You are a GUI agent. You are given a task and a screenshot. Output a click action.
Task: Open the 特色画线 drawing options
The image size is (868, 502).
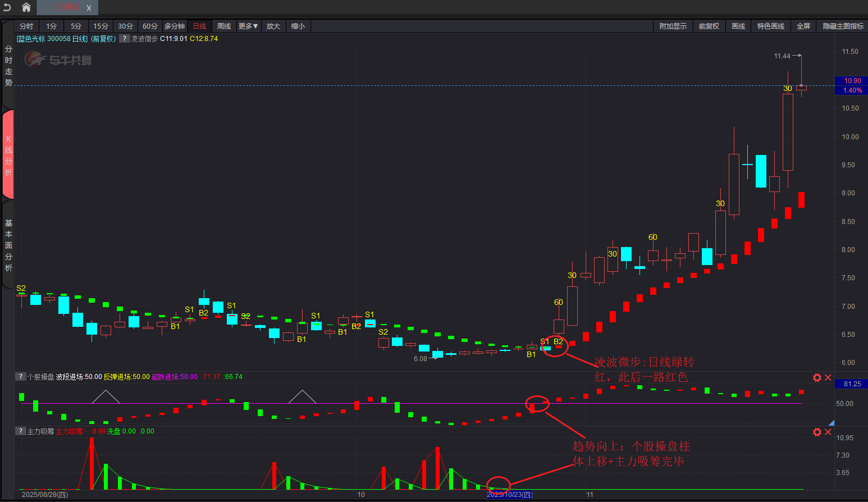click(770, 26)
